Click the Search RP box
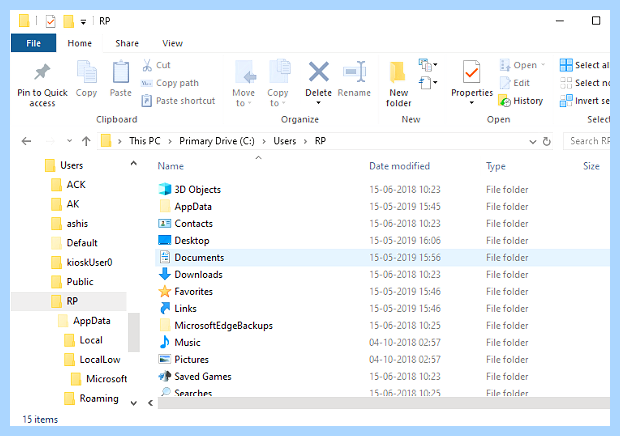 coord(587,141)
